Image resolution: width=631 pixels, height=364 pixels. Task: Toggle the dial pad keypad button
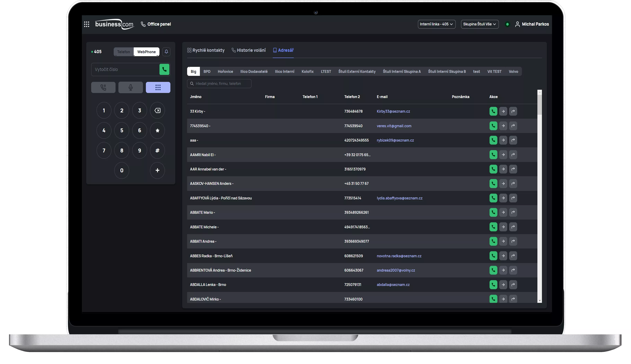[x=158, y=88]
